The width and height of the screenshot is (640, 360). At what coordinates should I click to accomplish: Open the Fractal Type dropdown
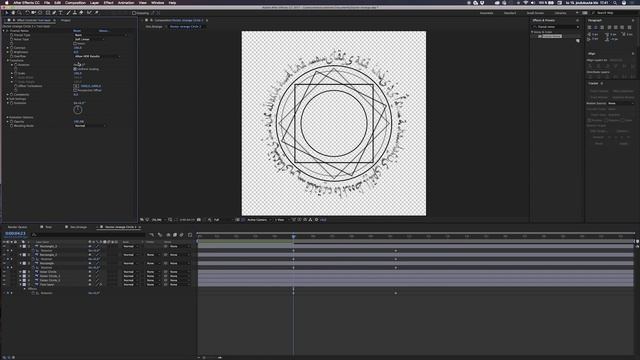100,35
